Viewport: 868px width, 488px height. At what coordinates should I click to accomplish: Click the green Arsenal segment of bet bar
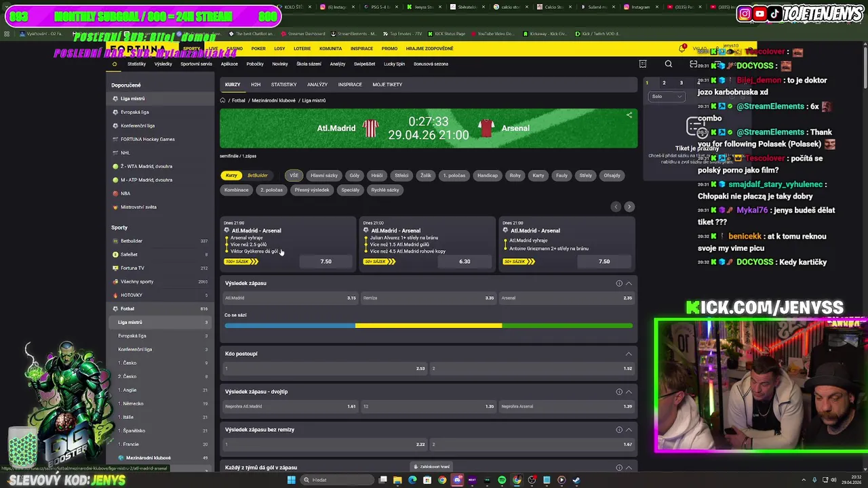pos(567,326)
